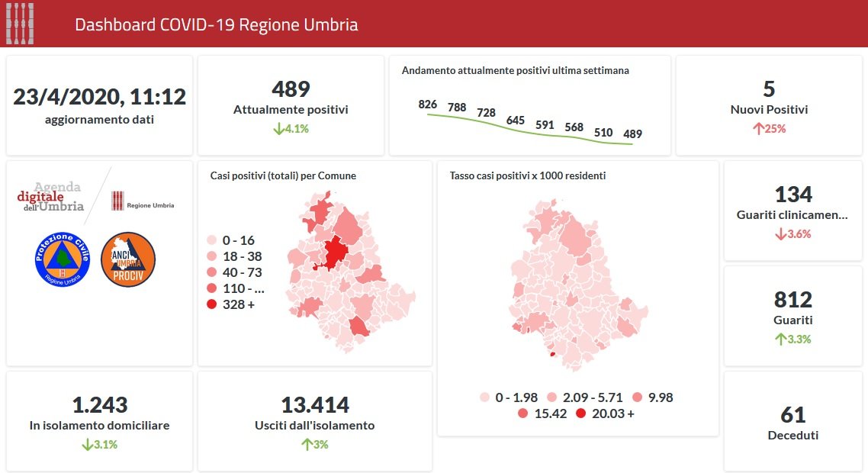868x473 pixels.
Task: Click red up arrow under Nuovi Positivi
Action: point(758,129)
